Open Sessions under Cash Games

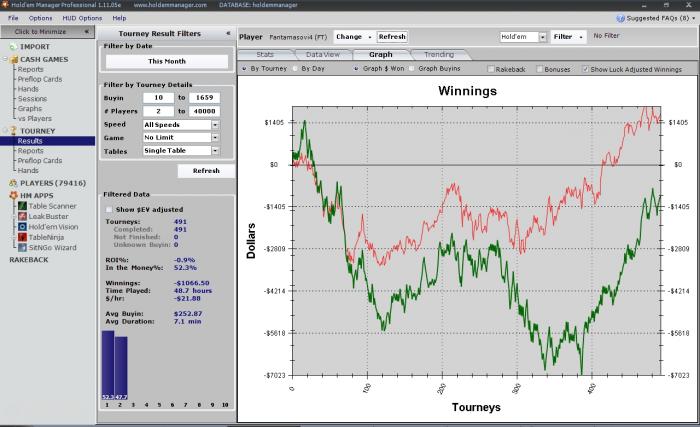pyautogui.click(x=32, y=99)
